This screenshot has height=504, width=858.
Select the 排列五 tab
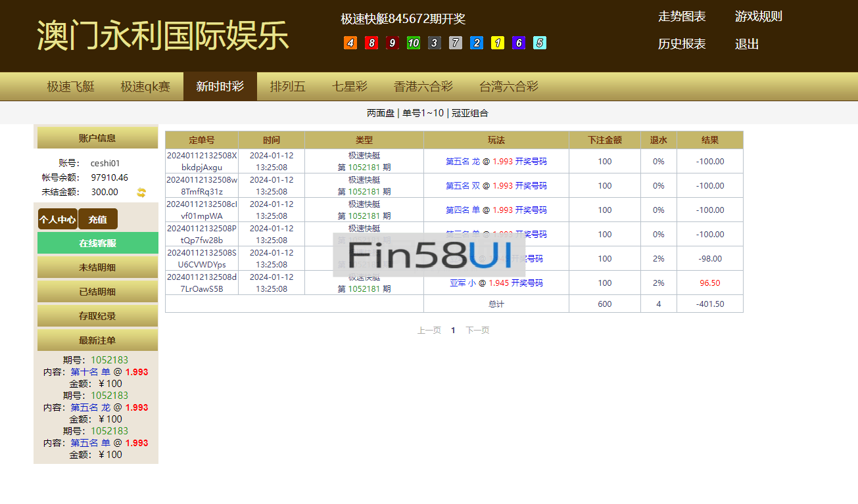click(x=288, y=87)
